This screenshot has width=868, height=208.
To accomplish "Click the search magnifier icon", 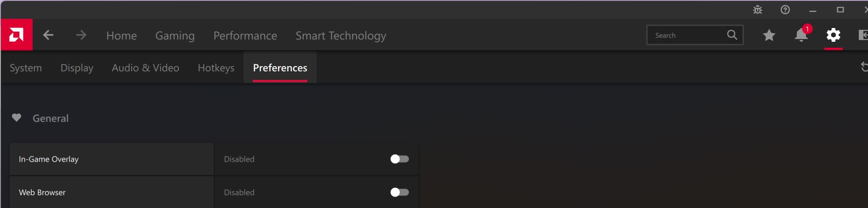I will coord(732,35).
